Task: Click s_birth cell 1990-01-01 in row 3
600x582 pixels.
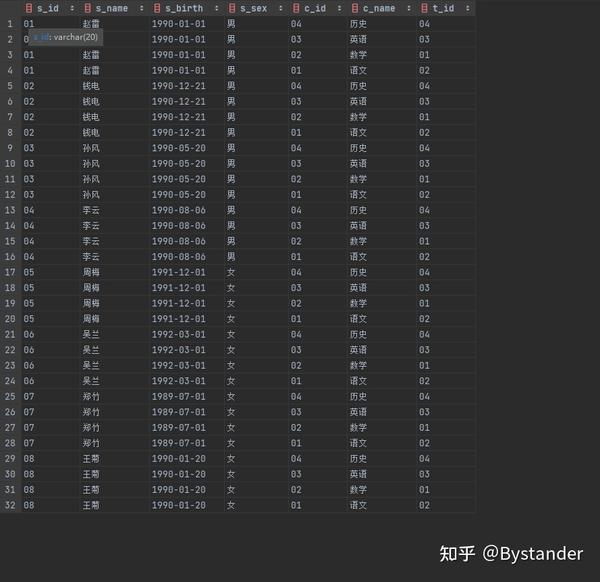Action: (x=179, y=55)
